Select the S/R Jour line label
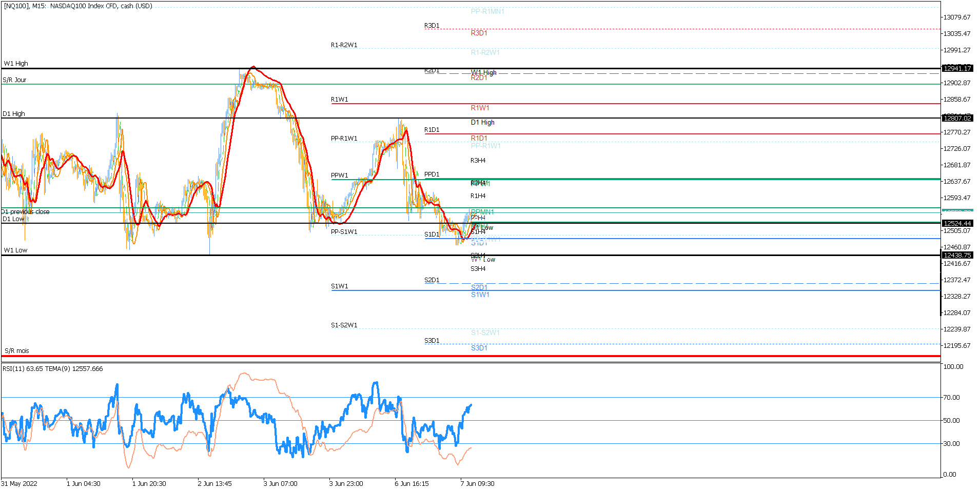980x490 pixels. 14,80
